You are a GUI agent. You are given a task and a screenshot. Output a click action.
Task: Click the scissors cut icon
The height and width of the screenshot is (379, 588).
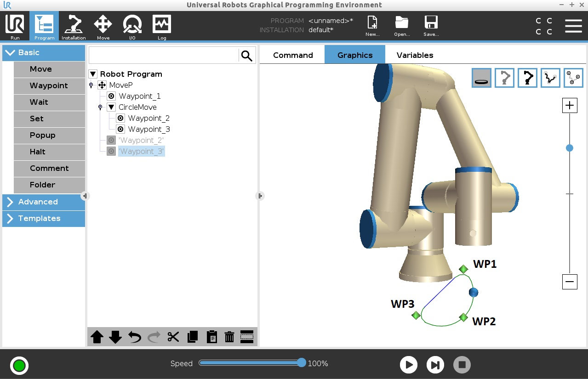(173, 337)
